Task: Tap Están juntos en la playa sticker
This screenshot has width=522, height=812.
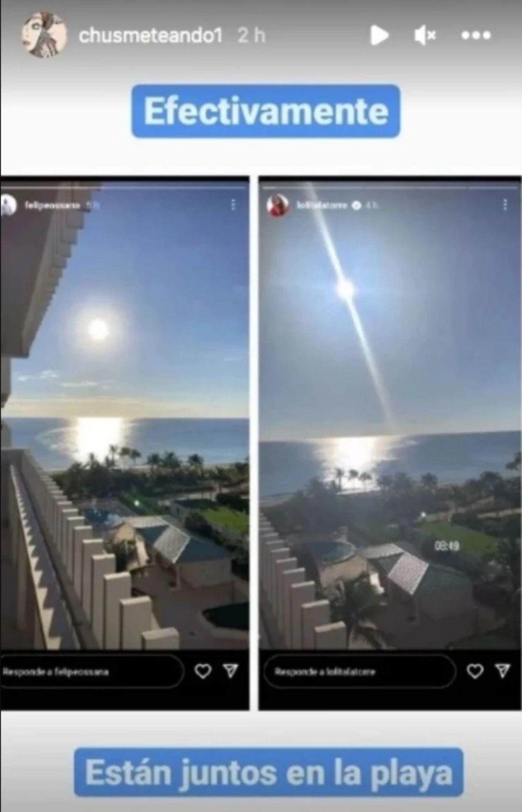Action: 268,772
